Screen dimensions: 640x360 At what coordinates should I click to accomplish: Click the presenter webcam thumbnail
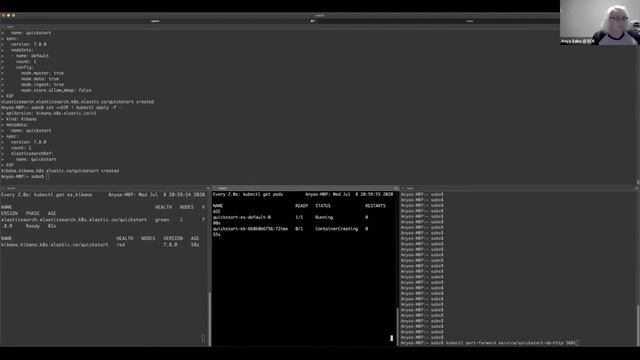click(600, 22)
